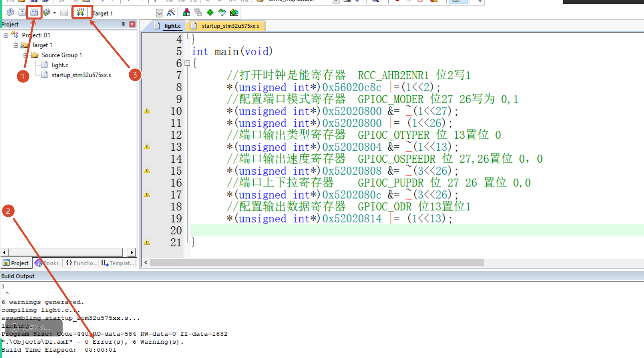Open Options for Target magic wand icon
This screenshot has height=358, width=644.
tap(171, 13)
